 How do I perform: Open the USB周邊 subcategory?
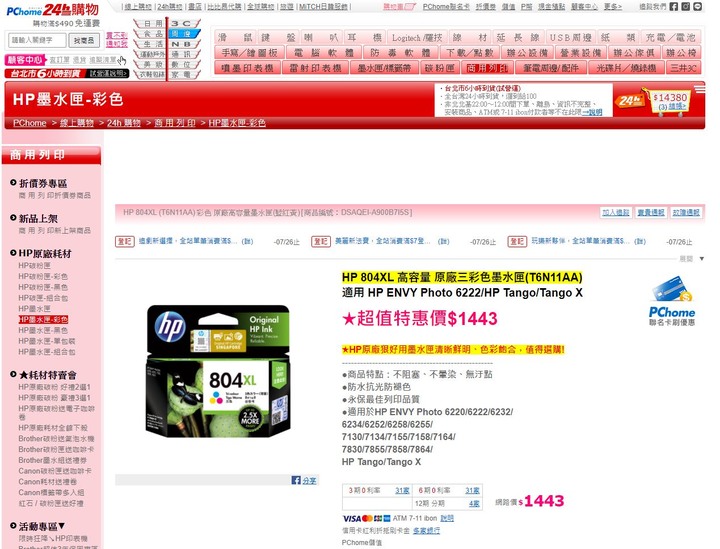(570, 38)
